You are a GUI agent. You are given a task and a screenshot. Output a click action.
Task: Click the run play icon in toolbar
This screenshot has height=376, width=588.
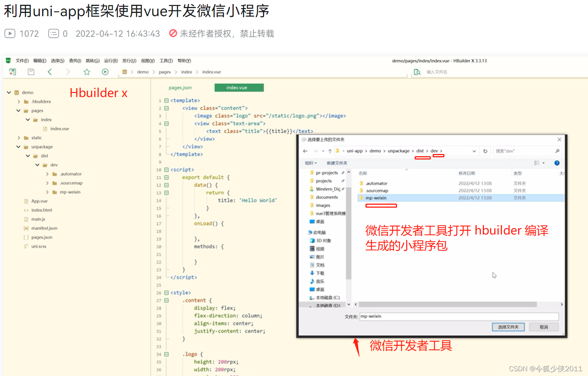[105, 72]
